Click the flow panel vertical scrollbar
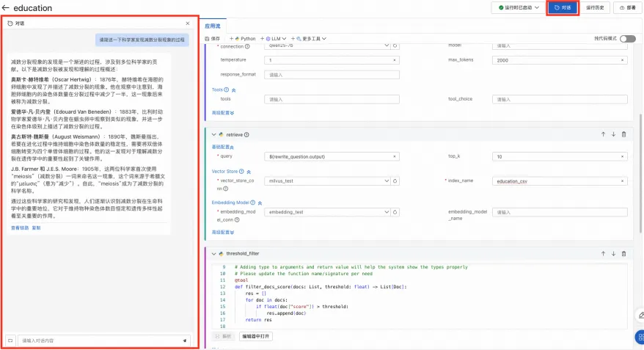 point(640,172)
